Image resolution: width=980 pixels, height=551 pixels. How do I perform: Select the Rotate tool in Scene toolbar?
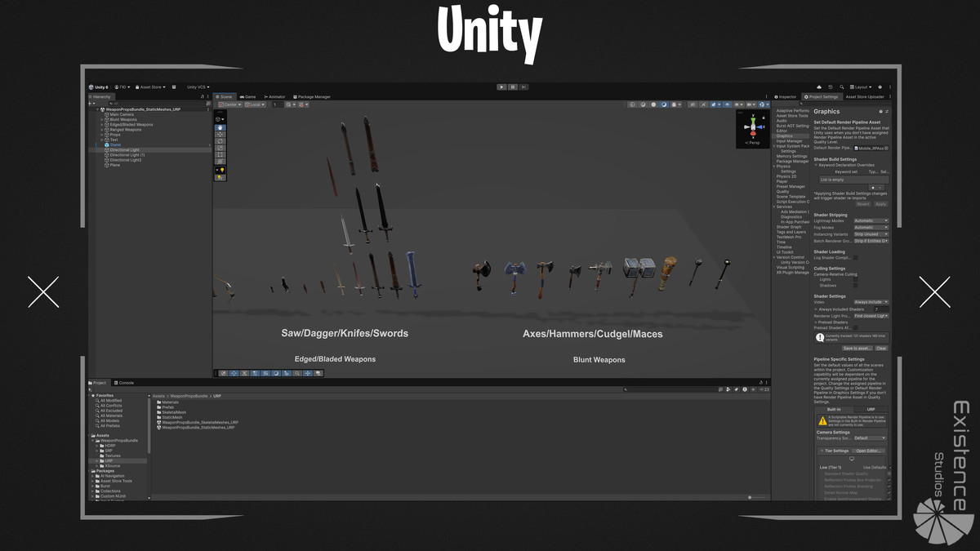pyautogui.click(x=220, y=141)
